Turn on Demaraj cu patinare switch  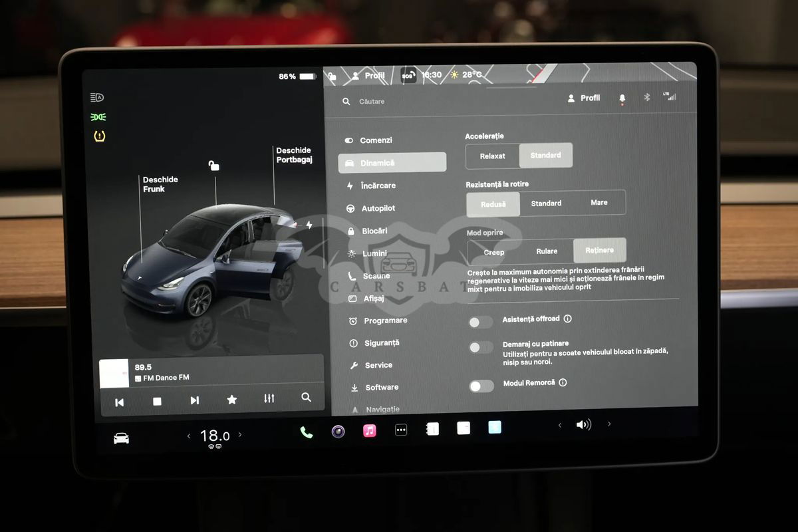[481, 347]
